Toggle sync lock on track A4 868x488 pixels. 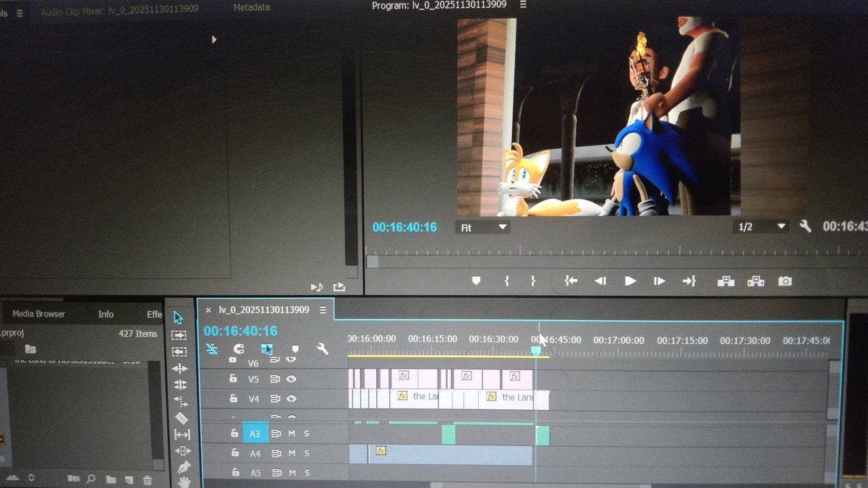(x=276, y=454)
